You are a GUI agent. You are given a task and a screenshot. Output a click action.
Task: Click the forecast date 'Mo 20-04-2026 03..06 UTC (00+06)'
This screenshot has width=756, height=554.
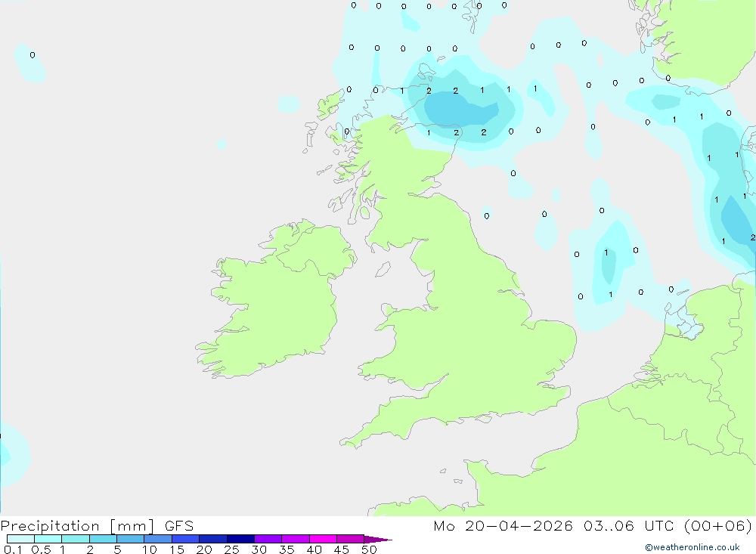tap(593, 525)
